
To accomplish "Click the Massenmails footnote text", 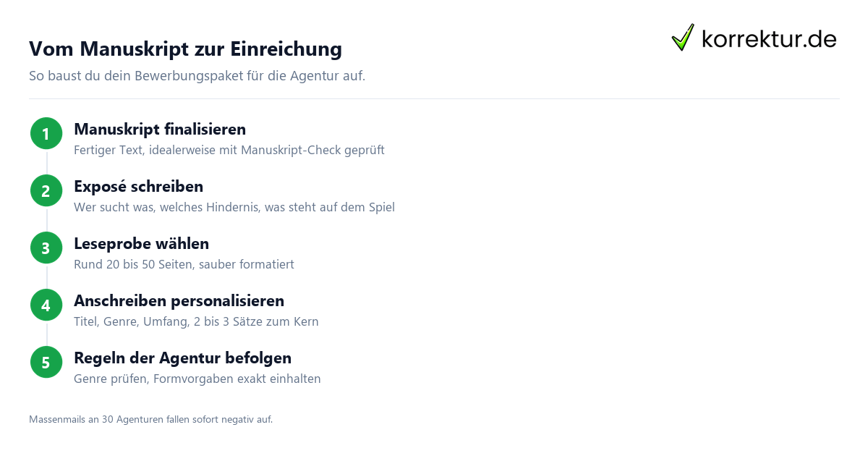I will pos(151,419).
